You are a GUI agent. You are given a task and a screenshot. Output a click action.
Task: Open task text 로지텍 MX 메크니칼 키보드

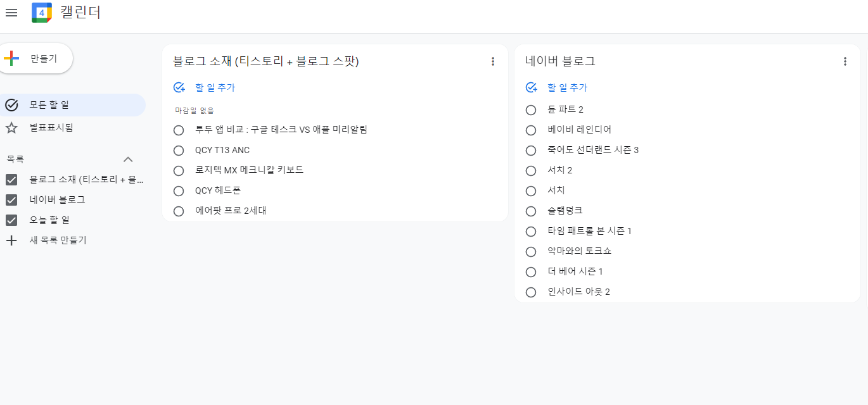tap(249, 170)
